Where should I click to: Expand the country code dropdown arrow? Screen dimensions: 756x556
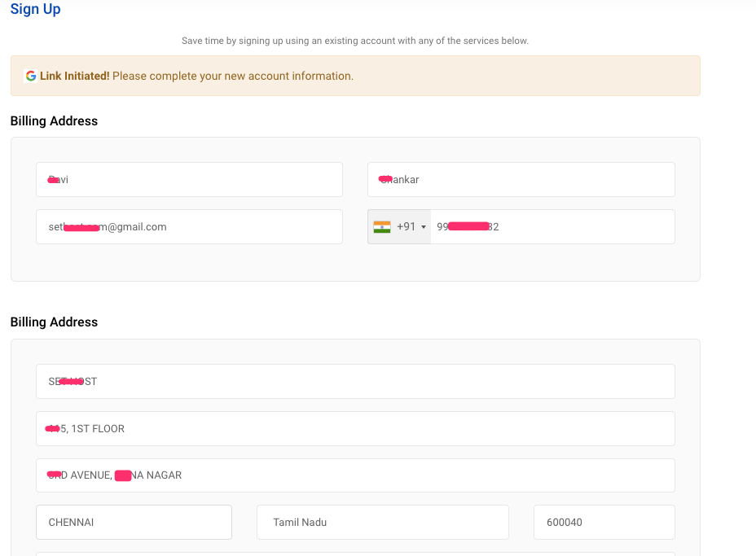(424, 227)
